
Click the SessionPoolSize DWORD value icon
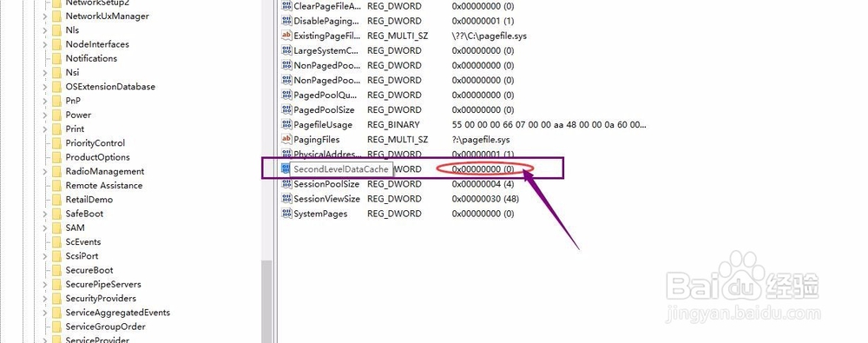(286, 184)
